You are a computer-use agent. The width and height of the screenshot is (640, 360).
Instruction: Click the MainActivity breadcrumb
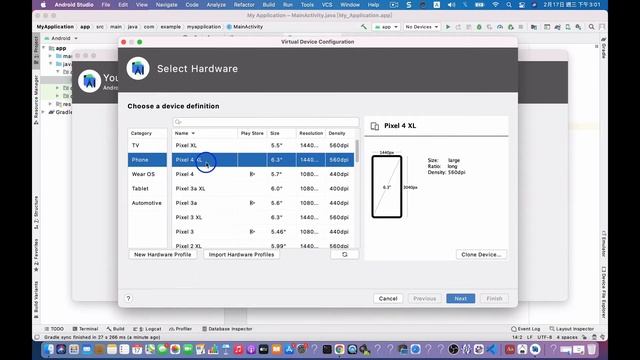(x=245, y=27)
